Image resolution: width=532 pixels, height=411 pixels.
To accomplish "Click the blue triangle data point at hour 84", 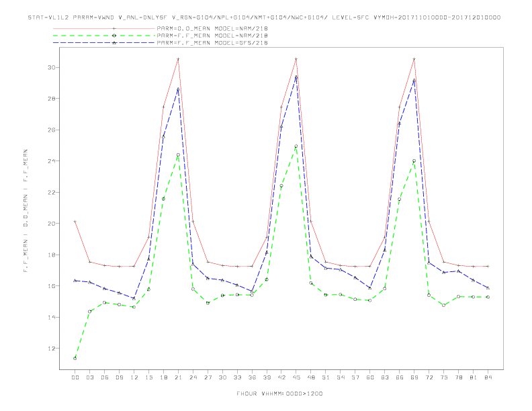I will coord(488,287).
